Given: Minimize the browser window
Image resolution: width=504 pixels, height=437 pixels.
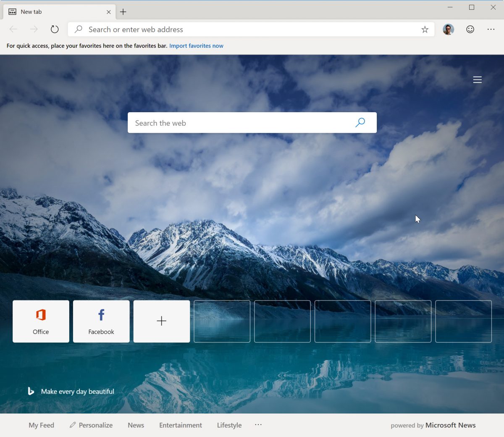Looking at the screenshot, I should tap(450, 7).
